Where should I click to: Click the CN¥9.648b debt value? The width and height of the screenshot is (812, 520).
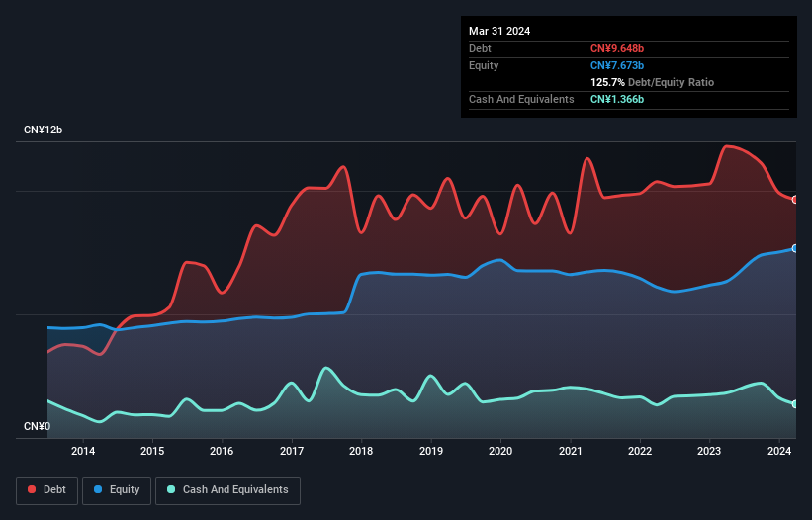[x=617, y=48]
